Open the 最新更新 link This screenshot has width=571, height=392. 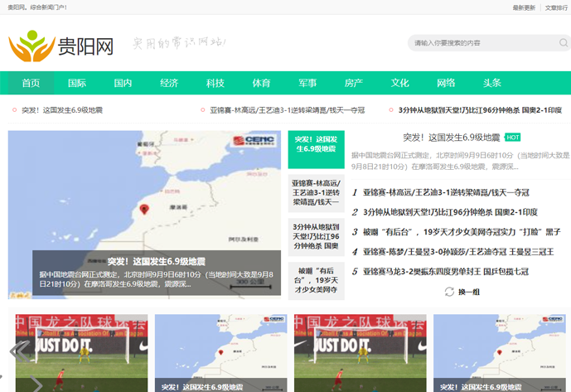[524, 7]
